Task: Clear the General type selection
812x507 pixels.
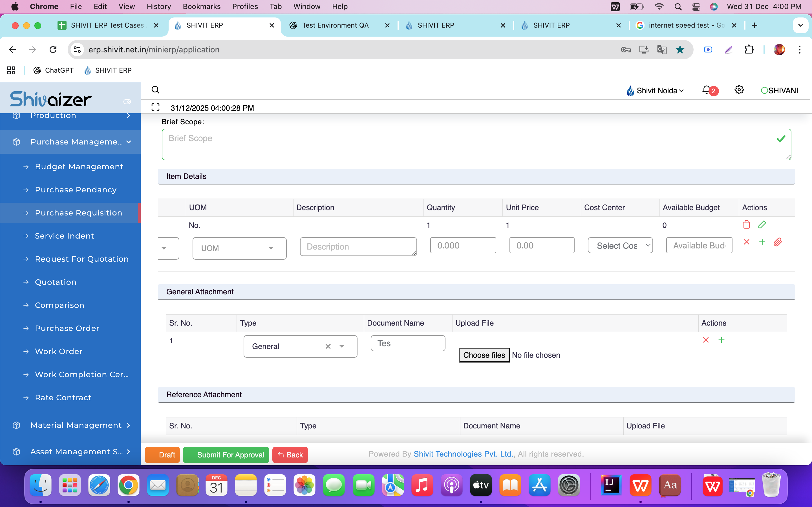Action: click(328, 346)
